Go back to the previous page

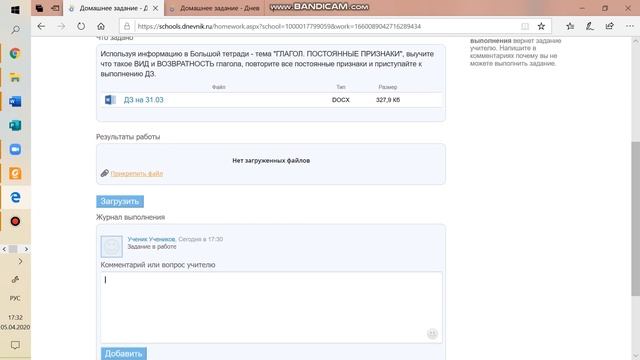(41, 26)
